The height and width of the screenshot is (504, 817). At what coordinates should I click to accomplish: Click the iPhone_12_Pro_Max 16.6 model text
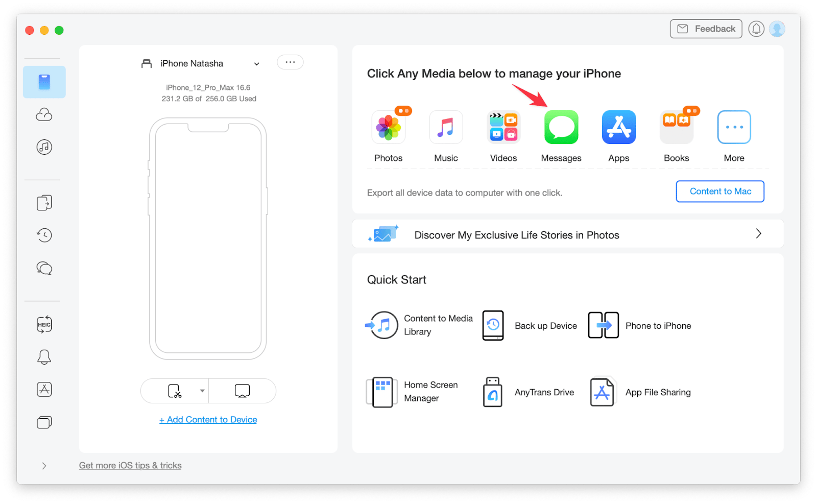208,87
